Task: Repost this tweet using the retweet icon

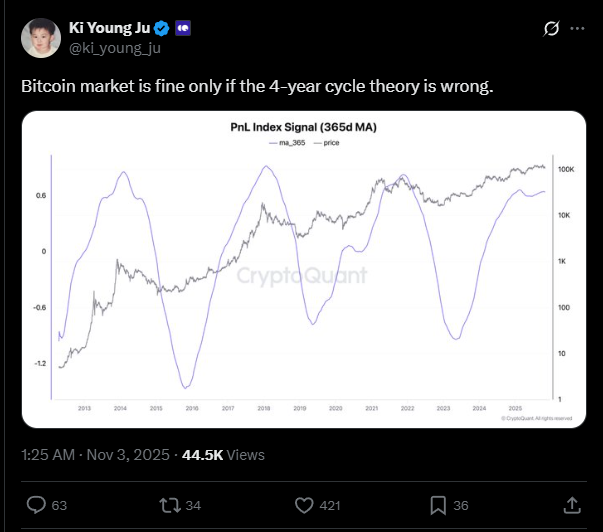Action: [170, 505]
